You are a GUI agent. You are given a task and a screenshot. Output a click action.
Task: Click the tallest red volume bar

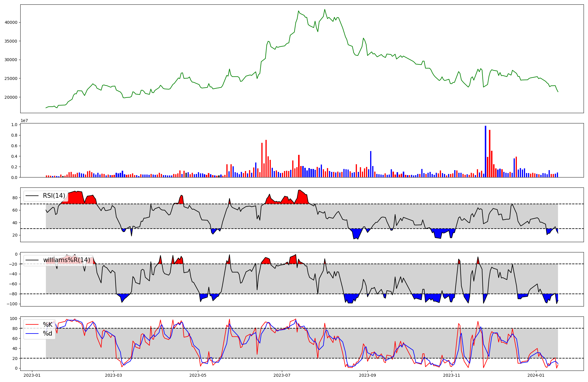[490, 153]
